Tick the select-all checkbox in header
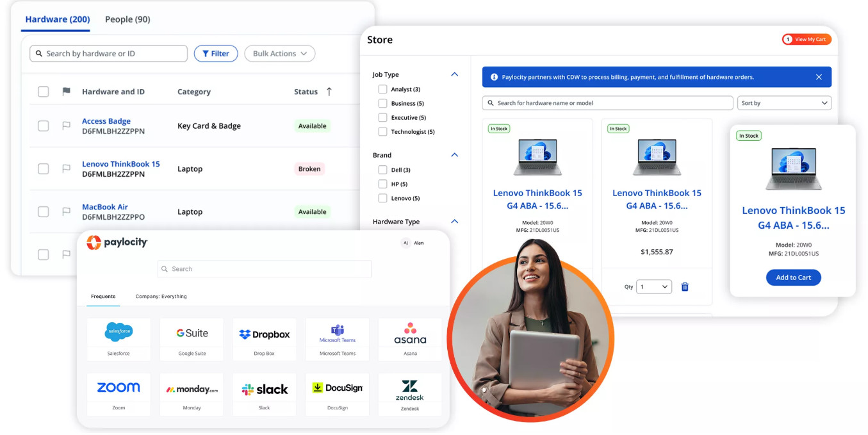Screen dimensions: 868x435 coord(44,92)
